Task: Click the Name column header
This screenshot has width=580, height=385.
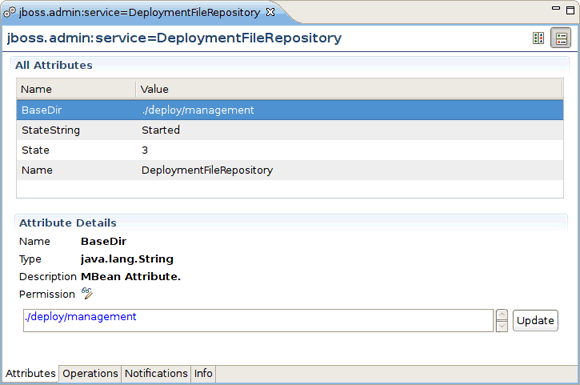Action: [x=76, y=89]
